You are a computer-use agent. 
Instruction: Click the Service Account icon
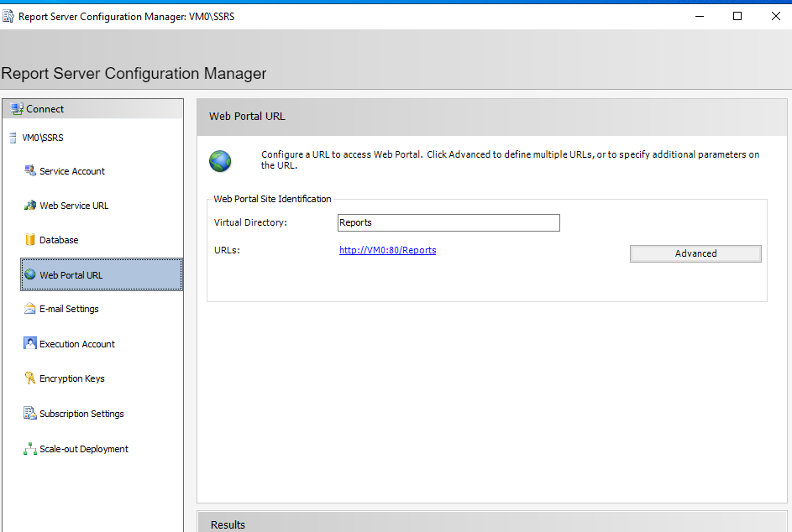point(30,170)
